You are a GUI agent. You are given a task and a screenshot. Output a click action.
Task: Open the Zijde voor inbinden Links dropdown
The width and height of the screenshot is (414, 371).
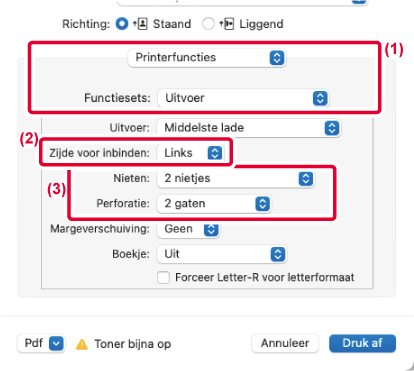pos(190,153)
